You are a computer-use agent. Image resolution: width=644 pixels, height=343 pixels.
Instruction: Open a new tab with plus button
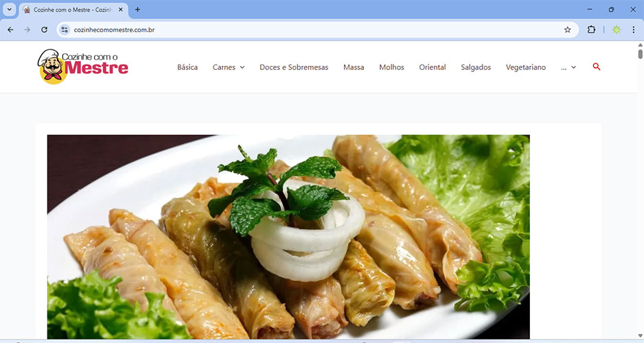click(x=137, y=10)
